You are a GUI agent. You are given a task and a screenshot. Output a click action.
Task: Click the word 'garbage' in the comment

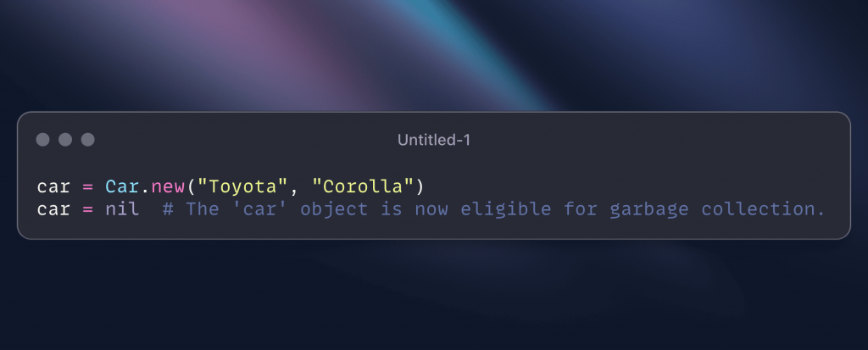[x=648, y=210]
